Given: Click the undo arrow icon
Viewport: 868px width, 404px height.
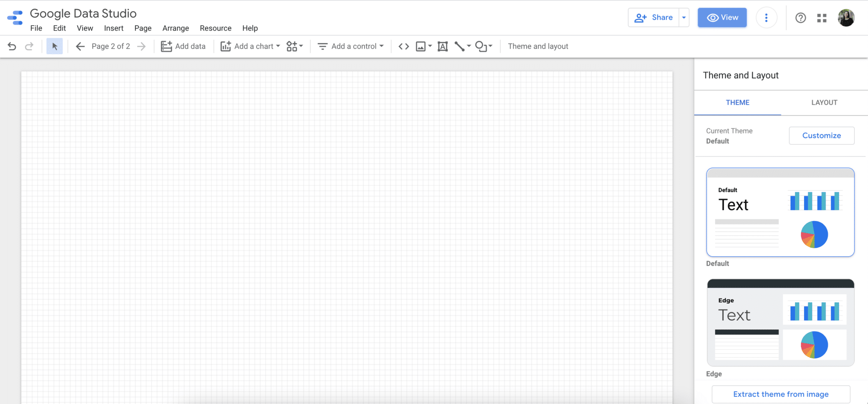Looking at the screenshot, I should [x=12, y=47].
